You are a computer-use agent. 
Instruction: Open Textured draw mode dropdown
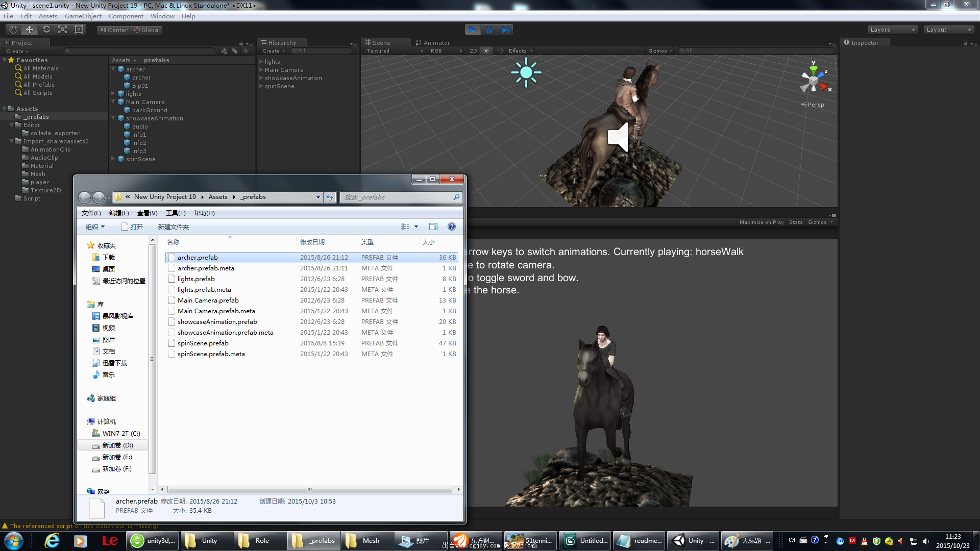[394, 51]
